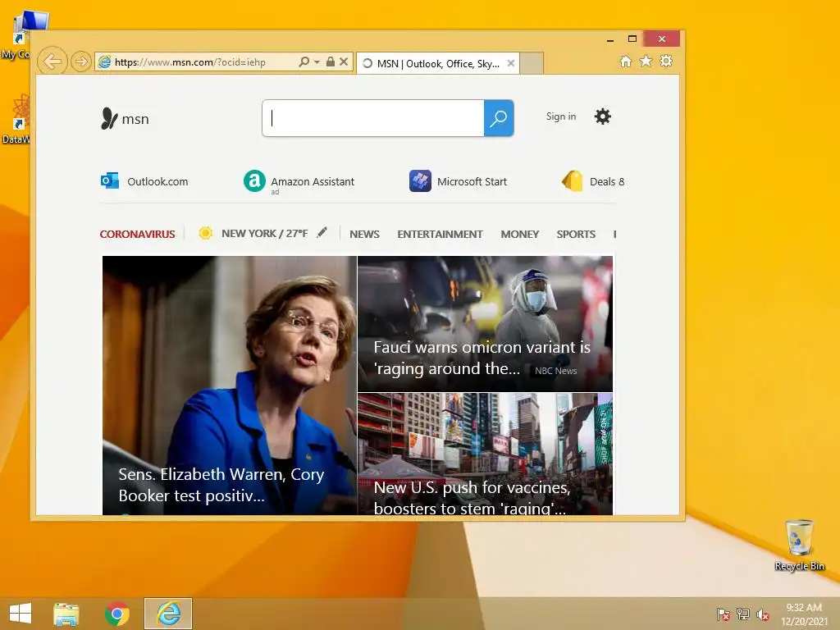Open the MONEY menu item
The height and width of the screenshot is (630, 840).
click(519, 234)
